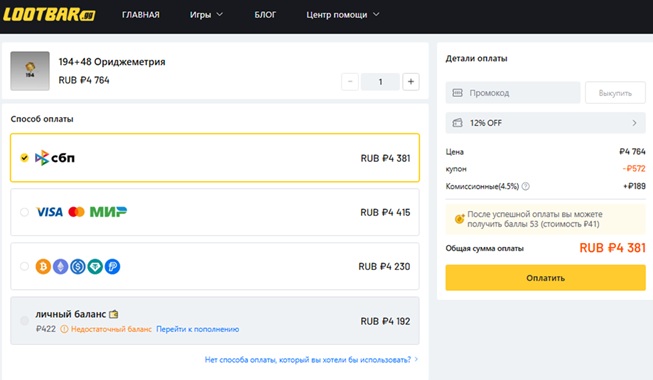The width and height of the screenshot is (653, 380).
Task: Open Перейти к пополнению link
Action: tap(197, 329)
